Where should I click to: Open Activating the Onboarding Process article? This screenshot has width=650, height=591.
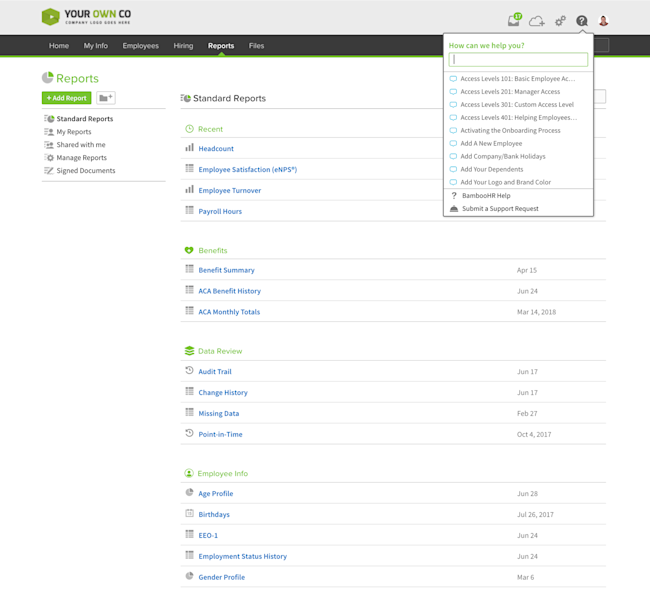tap(510, 131)
